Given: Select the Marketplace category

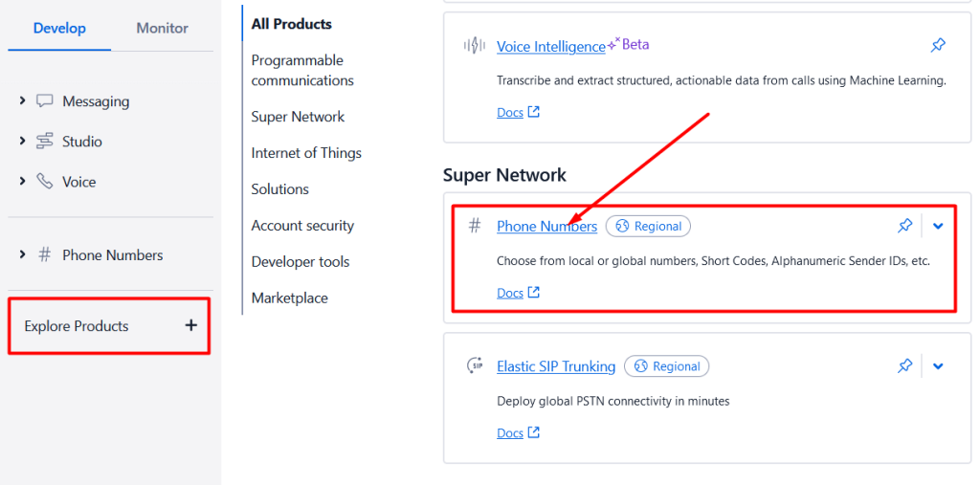Looking at the screenshot, I should (289, 298).
